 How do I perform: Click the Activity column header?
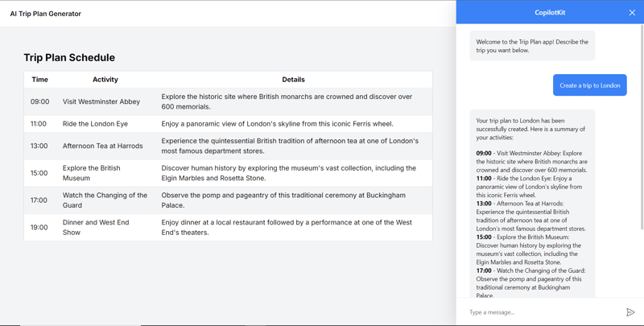tap(105, 80)
